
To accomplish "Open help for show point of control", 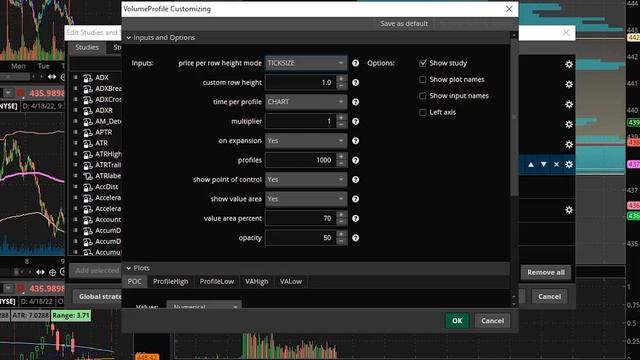I will coord(356,180).
